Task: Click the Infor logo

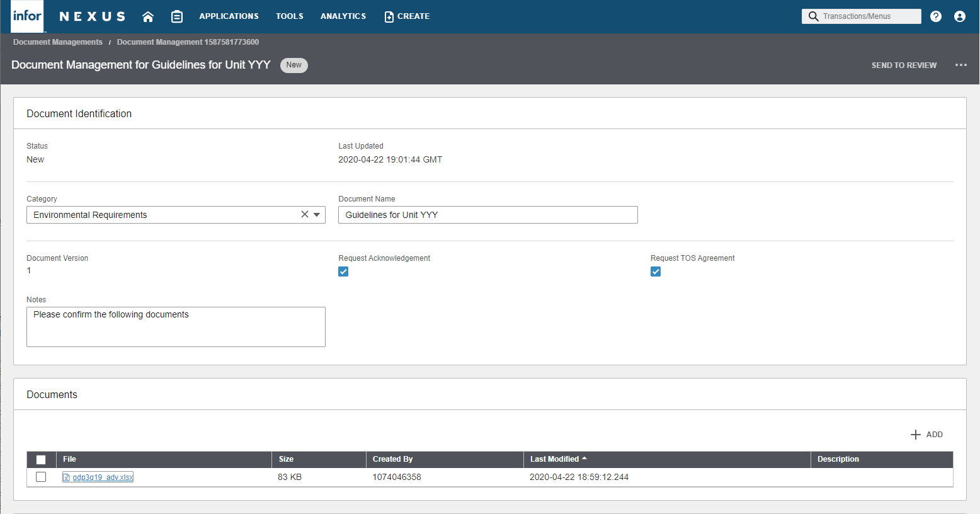Action: [26, 16]
